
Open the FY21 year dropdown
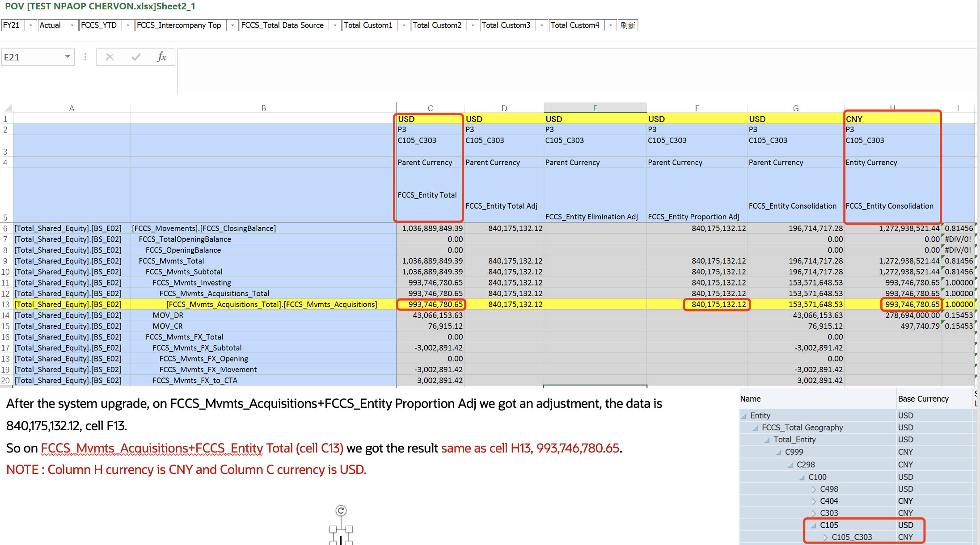(30, 25)
